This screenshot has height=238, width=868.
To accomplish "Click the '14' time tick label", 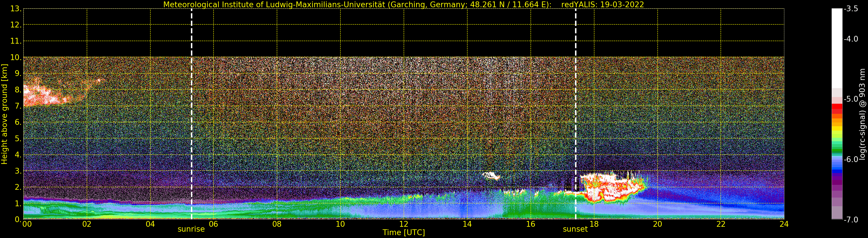I will pyautogui.click(x=467, y=224).
